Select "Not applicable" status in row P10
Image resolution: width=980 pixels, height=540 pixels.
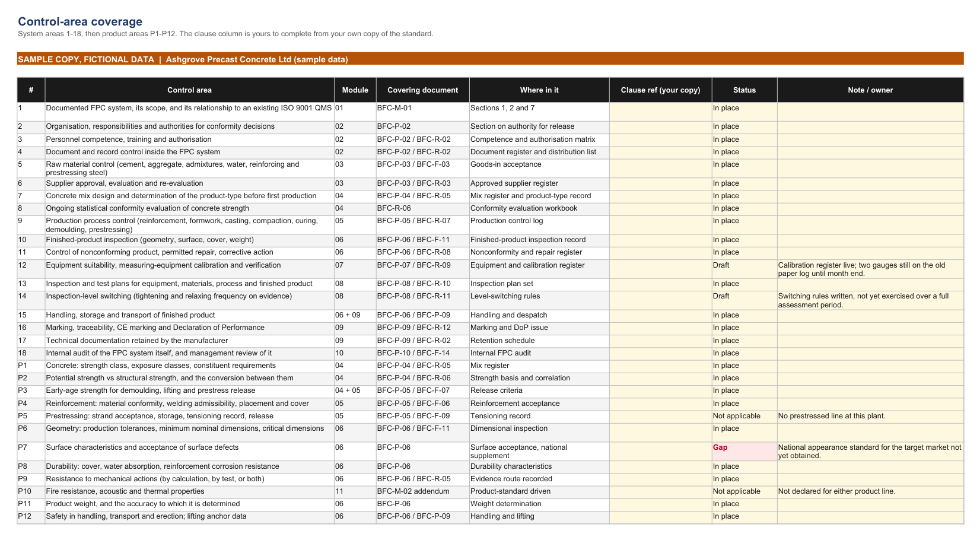pyautogui.click(x=744, y=492)
